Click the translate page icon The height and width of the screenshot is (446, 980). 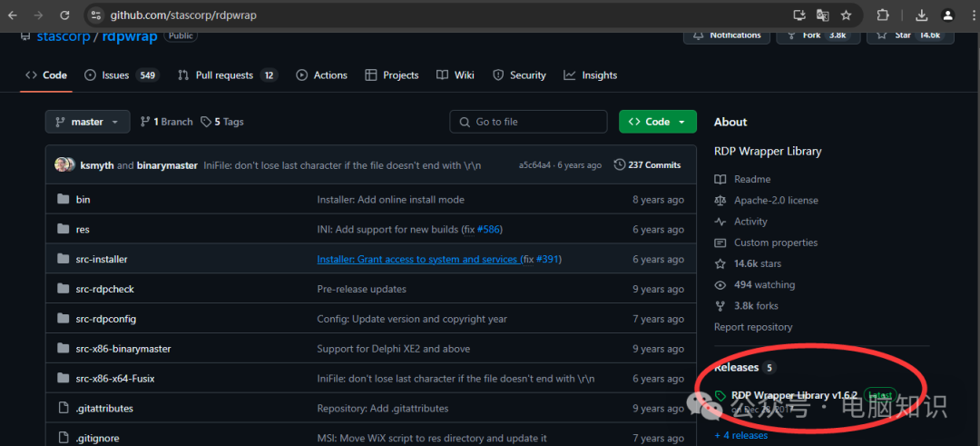click(822, 15)
